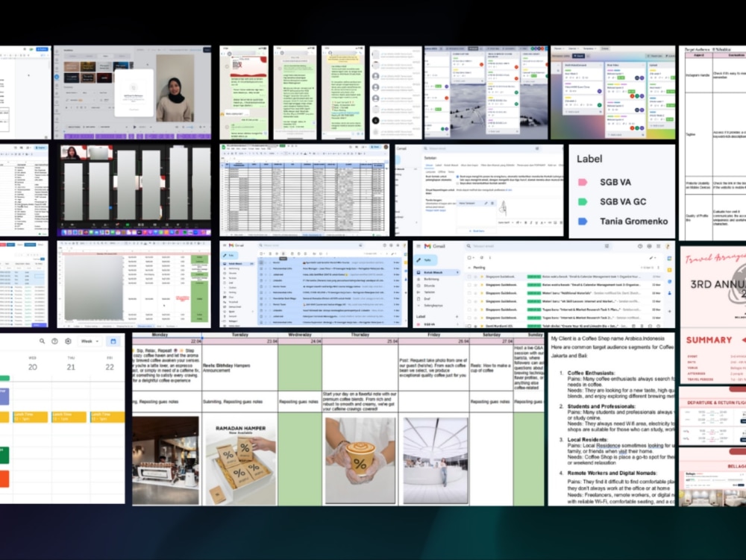Expand Selengkapnya in Gmail Penting window sidebar
Screen dimensions: 746x560
pyautogui.click(x=433, y=306)
